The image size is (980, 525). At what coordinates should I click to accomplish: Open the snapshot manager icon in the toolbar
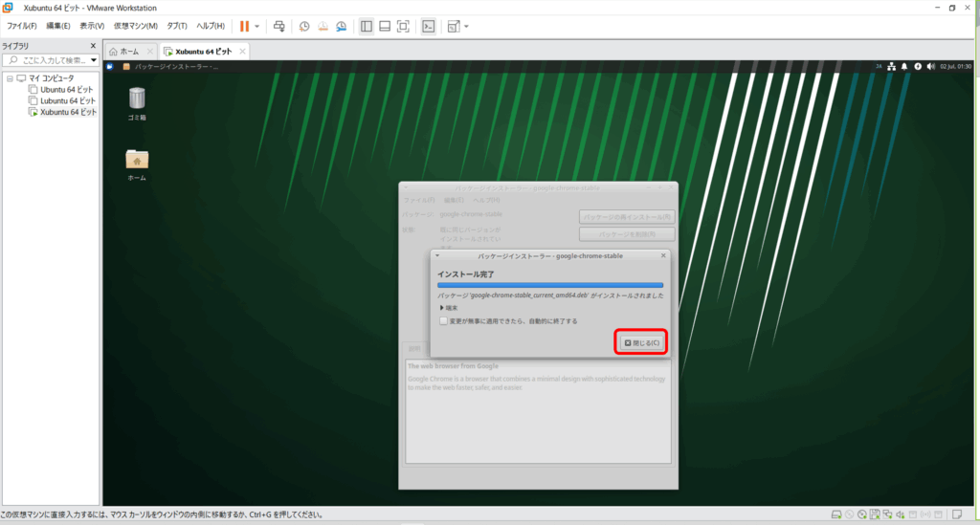(343, 26)
